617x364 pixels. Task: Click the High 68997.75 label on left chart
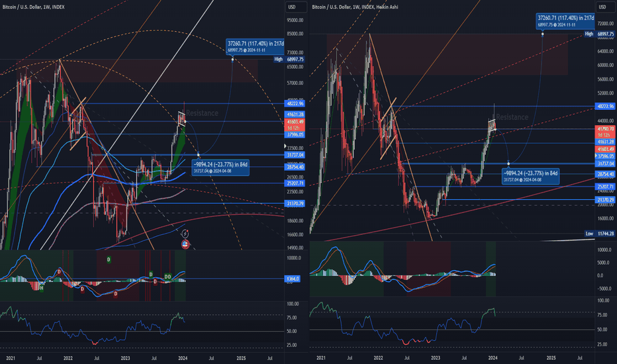click(289, 60)
